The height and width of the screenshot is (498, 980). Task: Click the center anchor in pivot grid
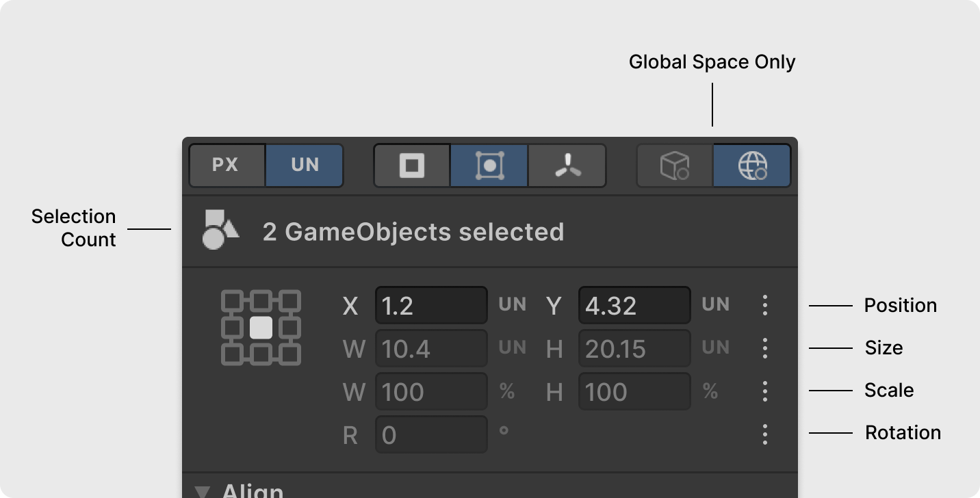(261, 328)
